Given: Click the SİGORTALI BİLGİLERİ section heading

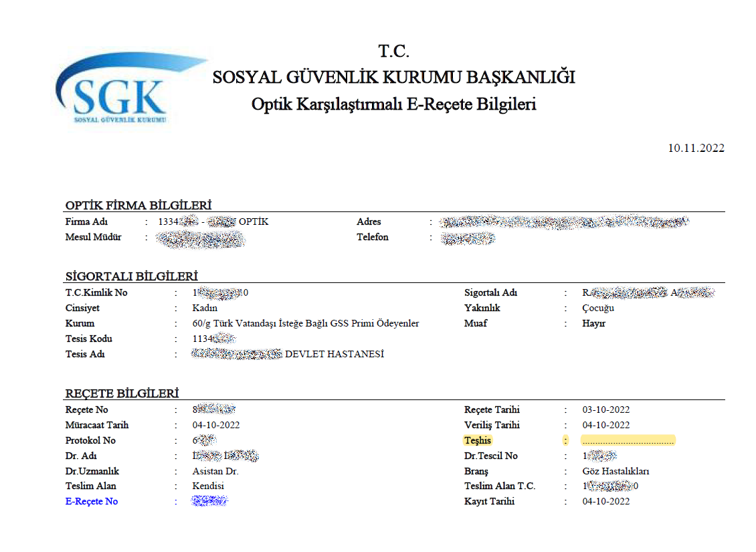Looking at the screenshot, I should [131, 276].
